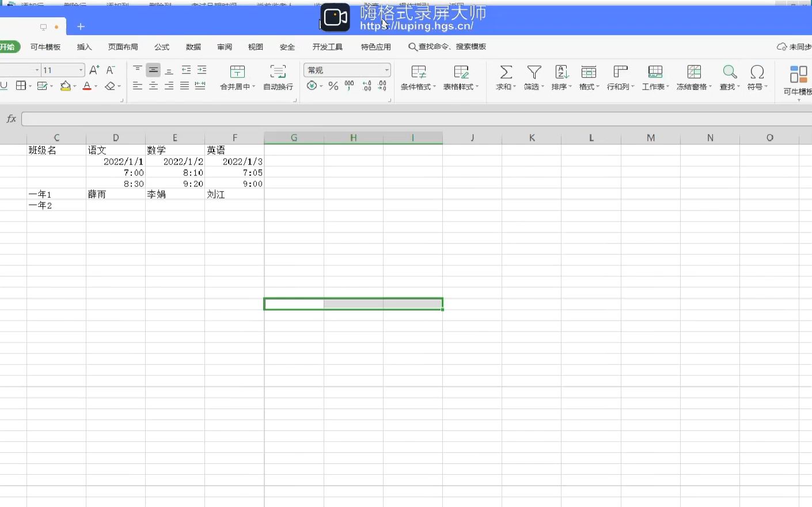Click the 合并居中 merge icon
The width and height of the screenshot is (812, 507).
[237, 72]
